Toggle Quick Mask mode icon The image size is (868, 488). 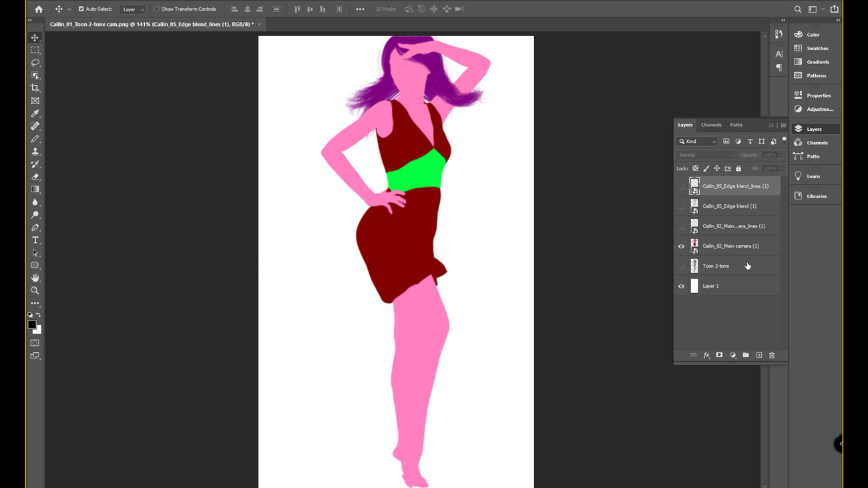[x=35, y=342]
